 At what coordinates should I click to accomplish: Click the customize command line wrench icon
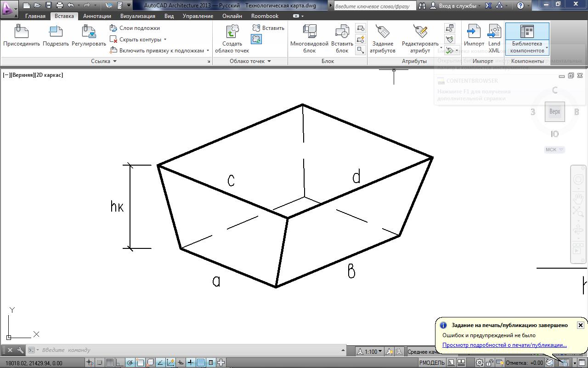point(20,350)
